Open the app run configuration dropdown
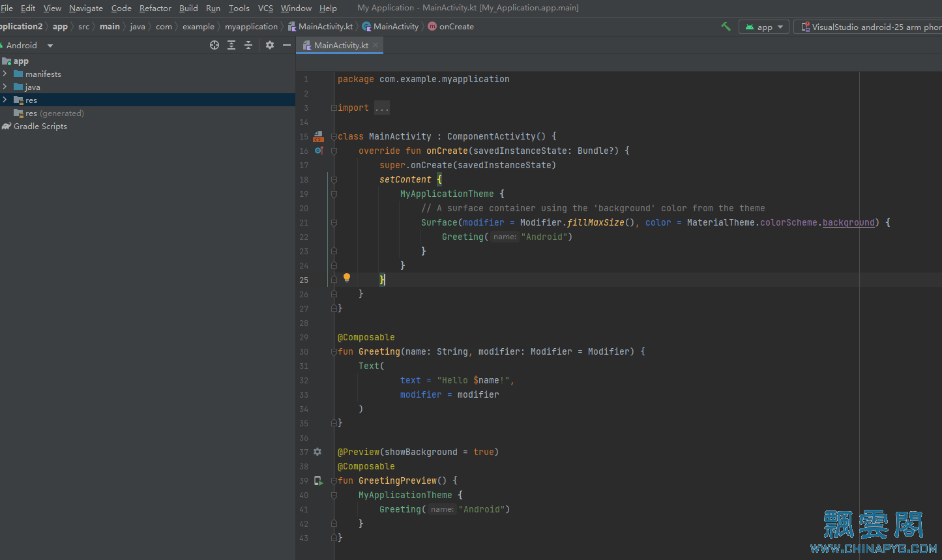Viewport: 942px width, 560px height. (x=764, y=27)
